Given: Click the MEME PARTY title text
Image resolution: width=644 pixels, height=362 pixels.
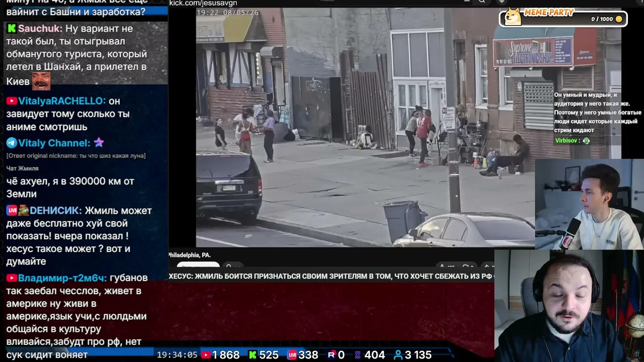Looking at the screenshot, I should pos(549,13).
